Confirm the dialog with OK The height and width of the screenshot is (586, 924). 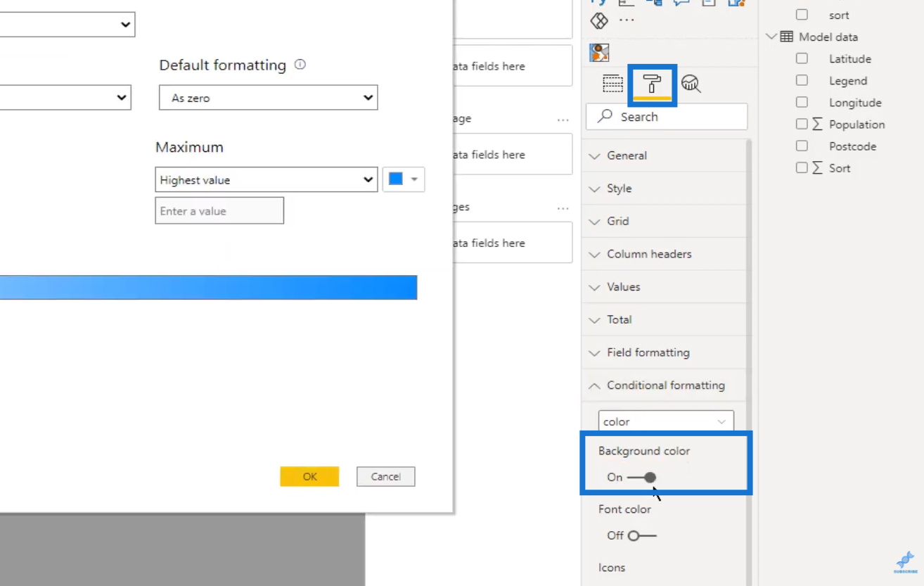tap(309, 476)
